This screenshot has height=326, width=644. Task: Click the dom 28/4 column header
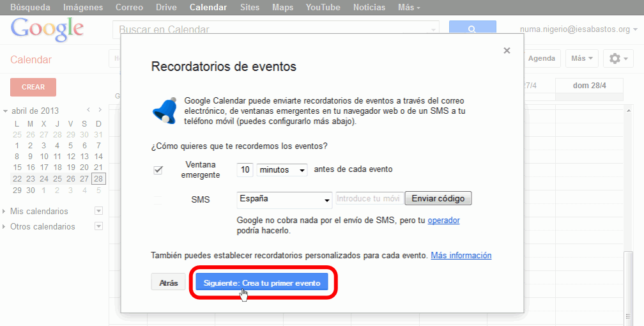[589, 86]
